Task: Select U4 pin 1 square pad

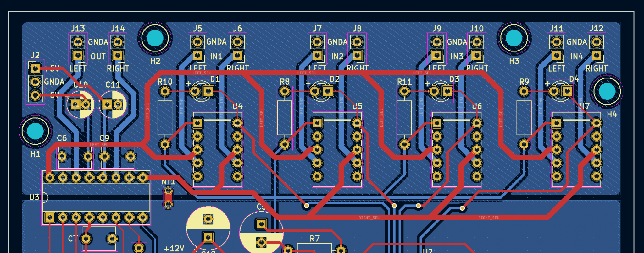Action: tap(197, 123)
